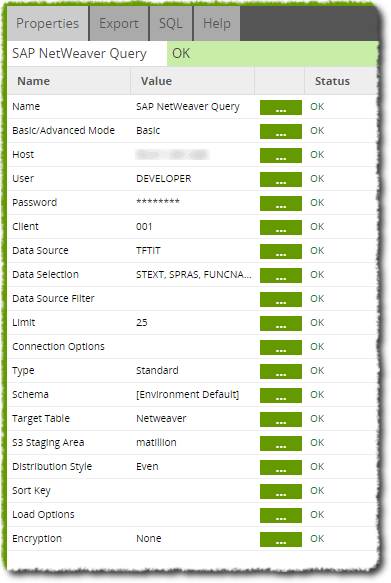Edit the Limit value via its ellipsis button
This screenshot has width=391, height=583.
[281, 323]
